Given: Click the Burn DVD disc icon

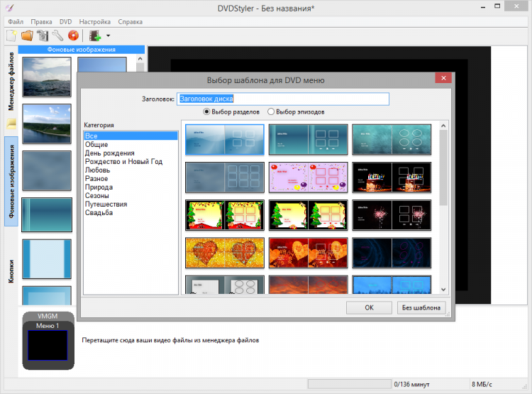Looking at the screenshot, I should click(72, 35).
